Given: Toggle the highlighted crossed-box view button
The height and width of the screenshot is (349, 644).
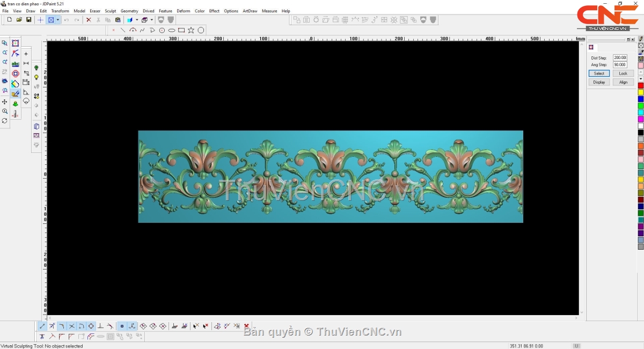Looking at the screenshot, I should (x=51, y=20).
